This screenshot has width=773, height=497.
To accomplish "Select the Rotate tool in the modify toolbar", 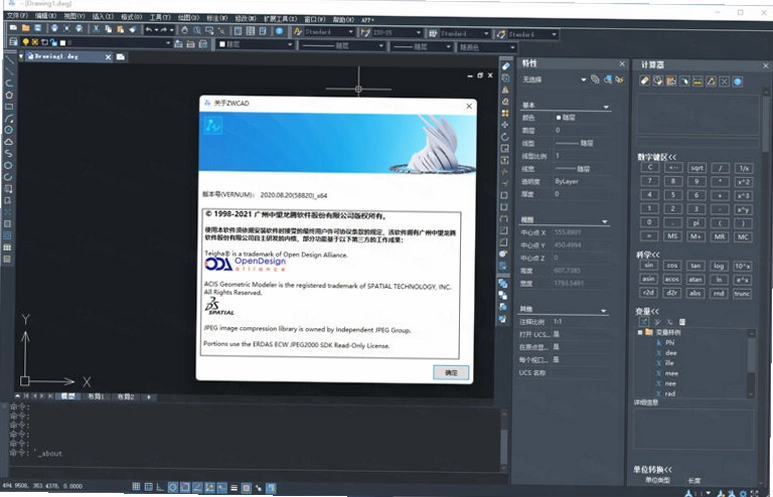I will coord(505,137).
